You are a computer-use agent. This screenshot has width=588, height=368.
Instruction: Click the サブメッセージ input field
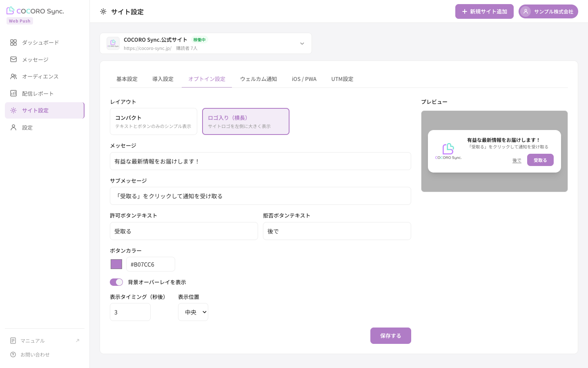[261, 196]
